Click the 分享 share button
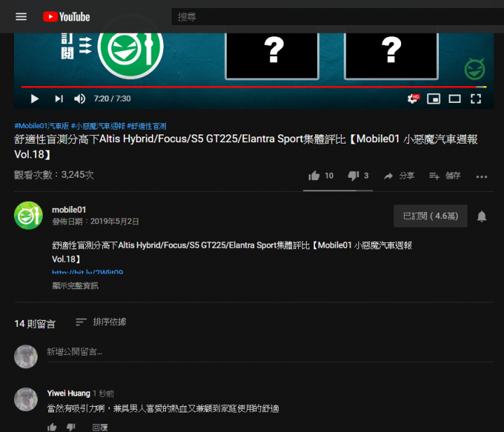Image resolution: width=504 pixels, height=432 pixels. pyautogui.click(x=399, y=176)
